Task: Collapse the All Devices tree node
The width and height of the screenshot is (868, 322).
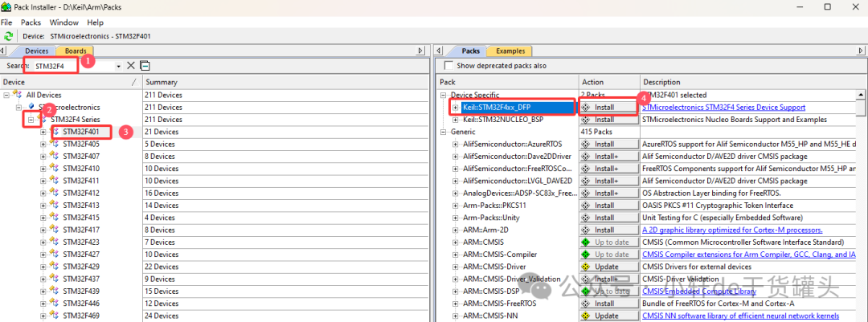Action: pos(6,96)
